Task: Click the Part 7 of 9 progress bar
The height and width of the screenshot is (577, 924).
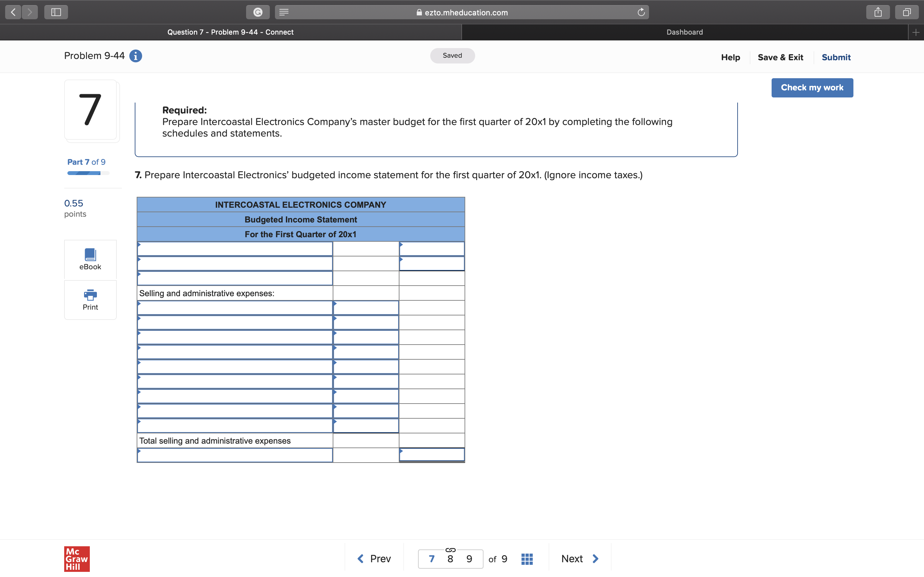Action: point(88,173)
